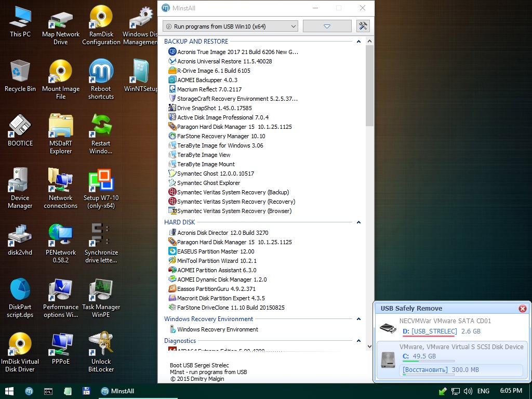Close the USB Safely Remove panel
The image size is (532, 399).
click(523, 309)
